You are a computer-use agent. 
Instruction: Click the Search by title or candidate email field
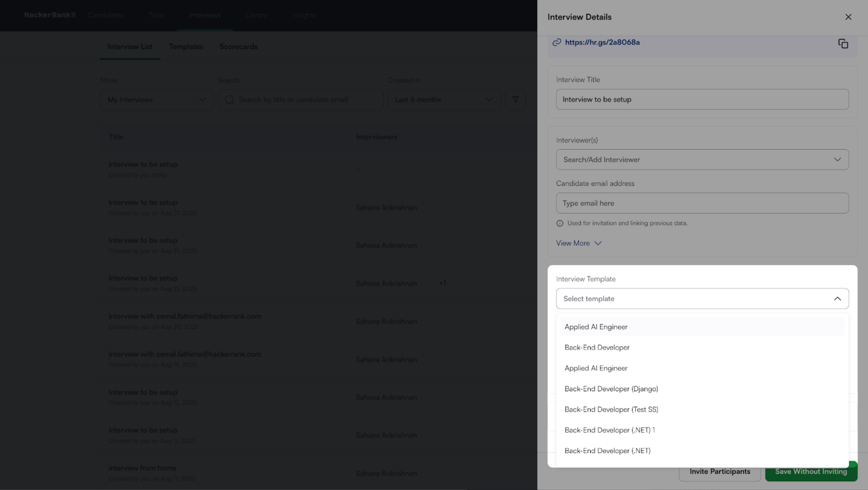301,99
